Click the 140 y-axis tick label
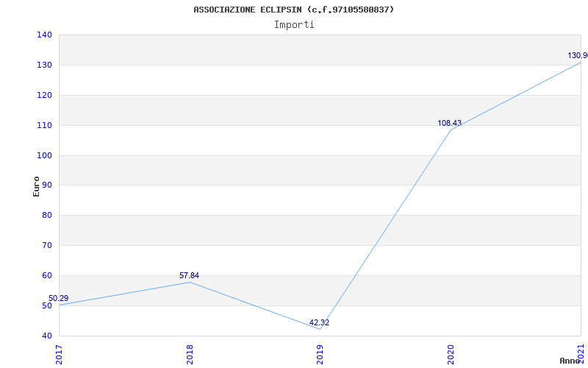 click(44, 35)
